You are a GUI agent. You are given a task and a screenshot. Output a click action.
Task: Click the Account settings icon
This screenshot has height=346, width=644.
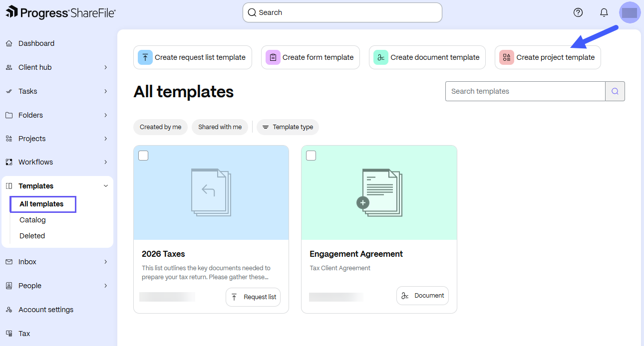click(x=9, y=310)
